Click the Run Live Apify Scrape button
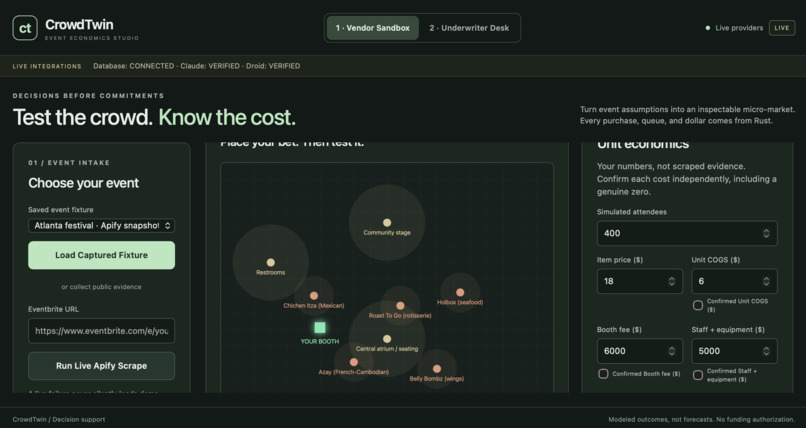Viewport: 806px width, 428px height. (101, 366)
